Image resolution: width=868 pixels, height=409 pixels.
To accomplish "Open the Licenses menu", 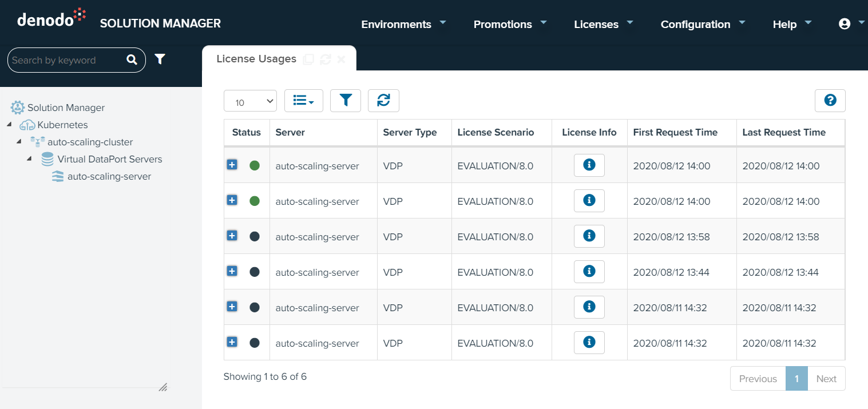I will [x=603, y=24].
